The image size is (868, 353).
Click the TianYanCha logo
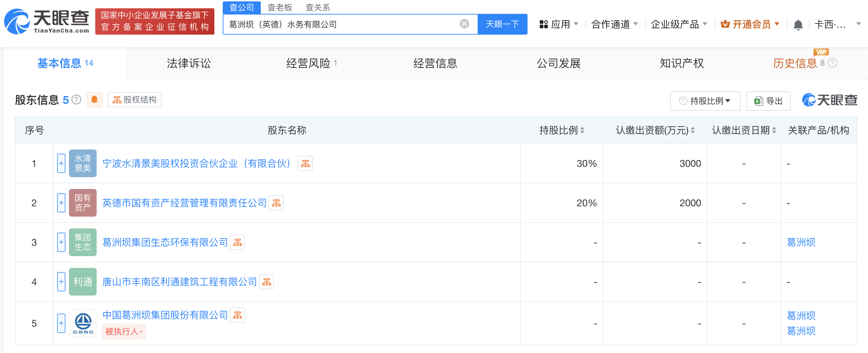click(x=47, y=21)
